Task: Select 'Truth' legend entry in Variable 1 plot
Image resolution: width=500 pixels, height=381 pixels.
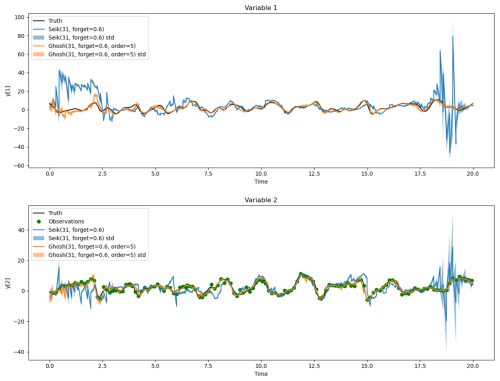Action: coord(47,21)
